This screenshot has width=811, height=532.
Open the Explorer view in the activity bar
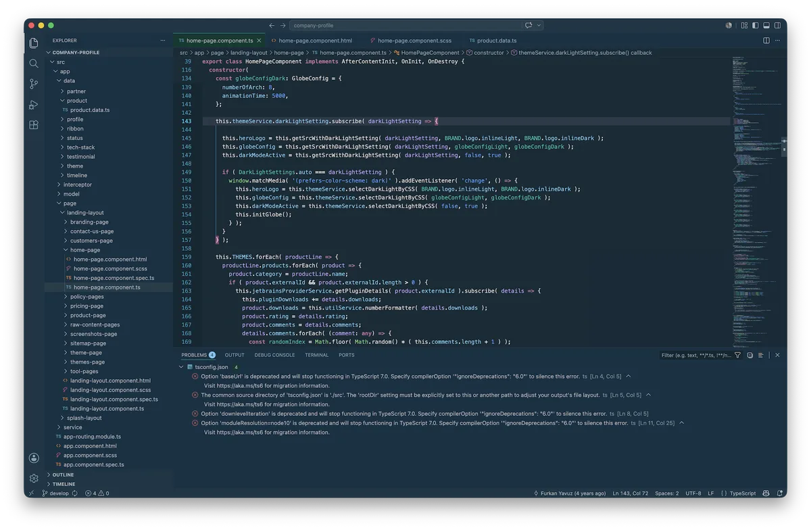(x=34, y=43)
